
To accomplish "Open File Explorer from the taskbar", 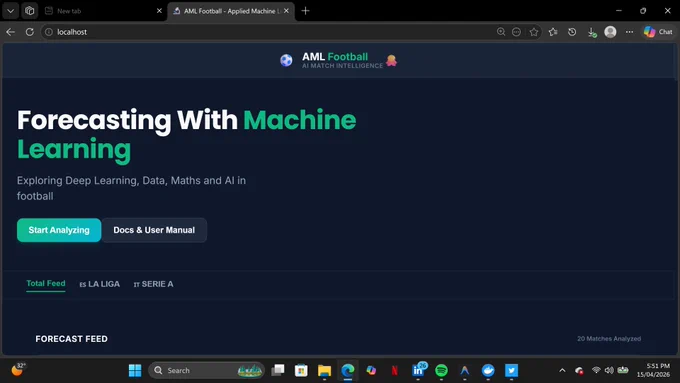I will tap(324, 370).
